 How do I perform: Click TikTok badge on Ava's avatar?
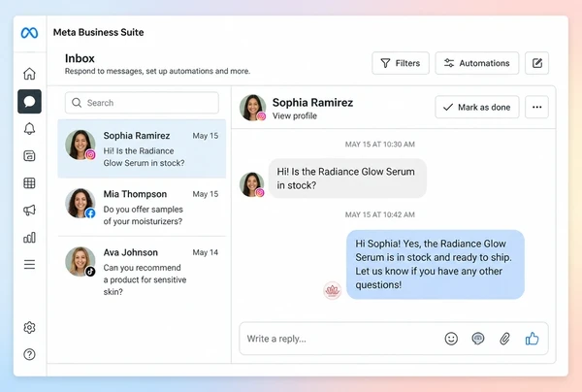tap(90, 272)
